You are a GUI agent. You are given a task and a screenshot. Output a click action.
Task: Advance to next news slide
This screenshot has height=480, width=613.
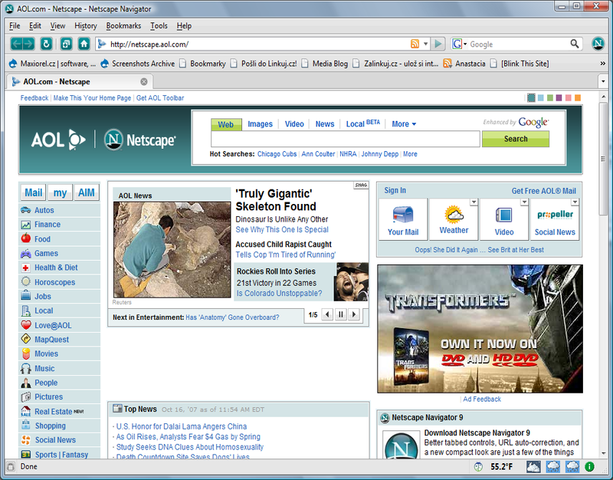coord(354,314)
